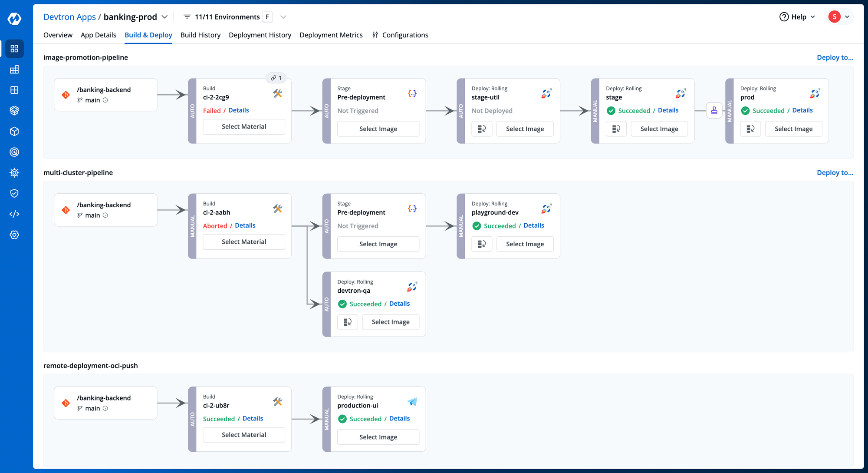
Task: Open the cube (deployment groups) sidebar icon
Action: point(14,131)
